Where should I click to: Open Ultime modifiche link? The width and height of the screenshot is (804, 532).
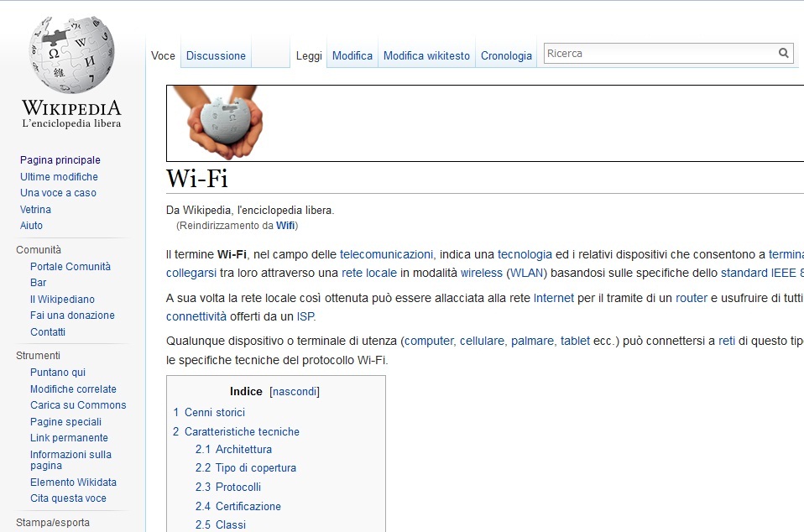pyautogui.click(x=59, y=177)
